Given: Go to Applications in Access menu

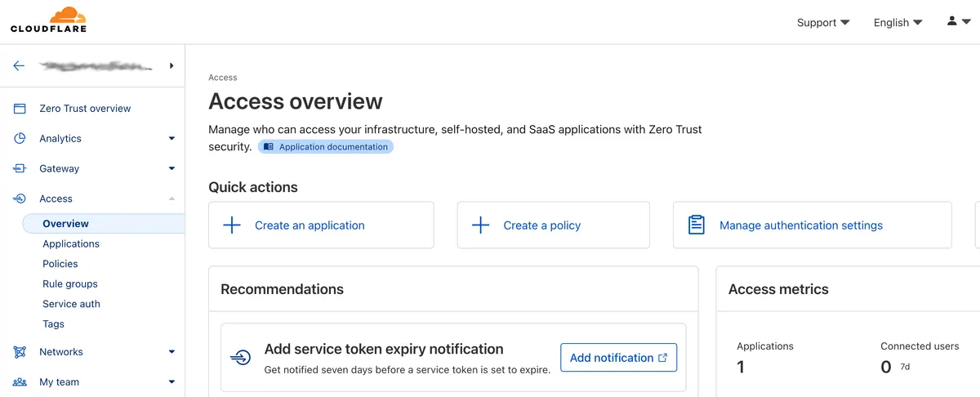Looking at the screenshot, I should click(x=71, y=244).
